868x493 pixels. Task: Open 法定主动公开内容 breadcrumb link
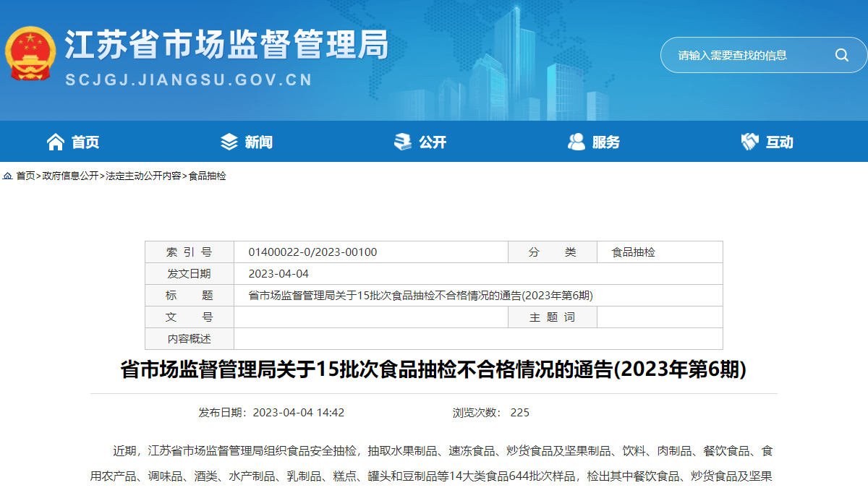pos(143,176)
